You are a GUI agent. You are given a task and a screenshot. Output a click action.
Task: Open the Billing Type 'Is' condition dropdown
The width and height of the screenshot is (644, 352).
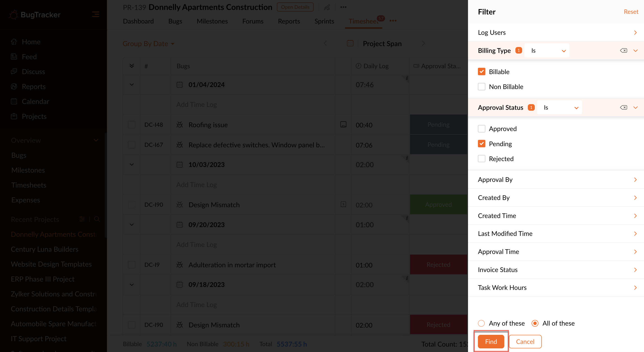[547, 51]
